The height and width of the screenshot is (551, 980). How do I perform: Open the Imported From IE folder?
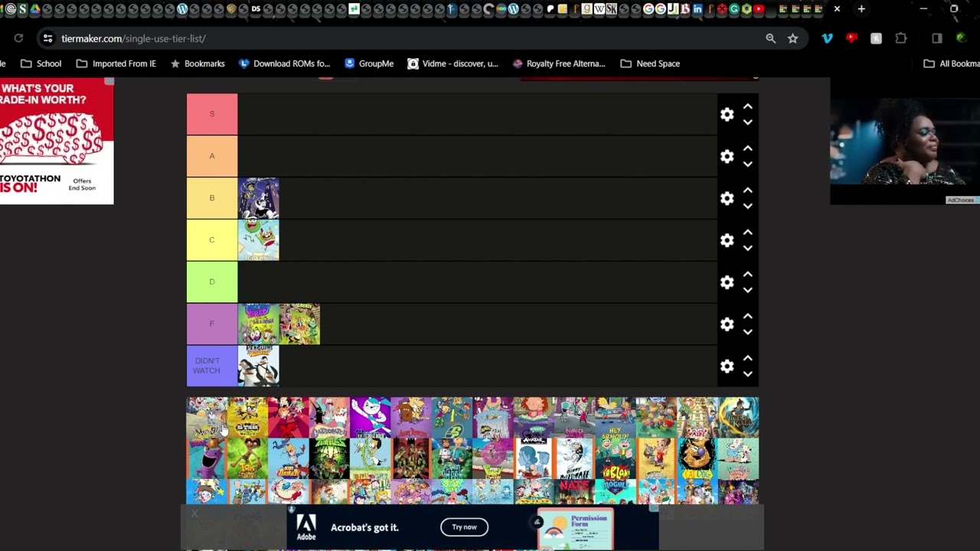click(x=116, y=64)
